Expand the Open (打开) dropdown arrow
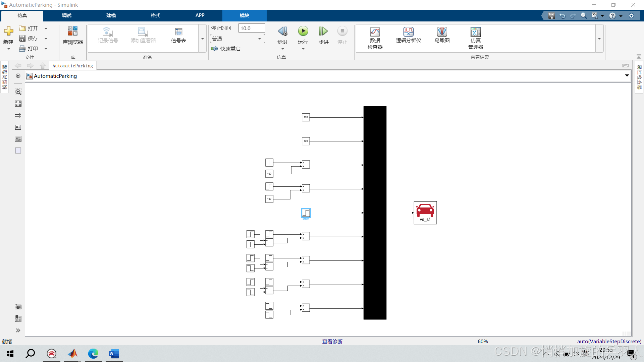The width and height of the screenshot is (644, 362). 46,28
